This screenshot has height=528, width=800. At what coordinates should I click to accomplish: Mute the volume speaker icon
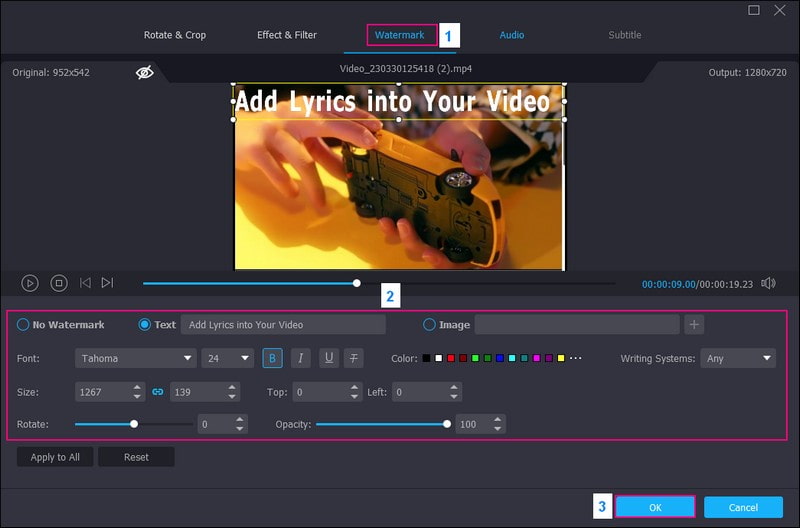point(768,283)
